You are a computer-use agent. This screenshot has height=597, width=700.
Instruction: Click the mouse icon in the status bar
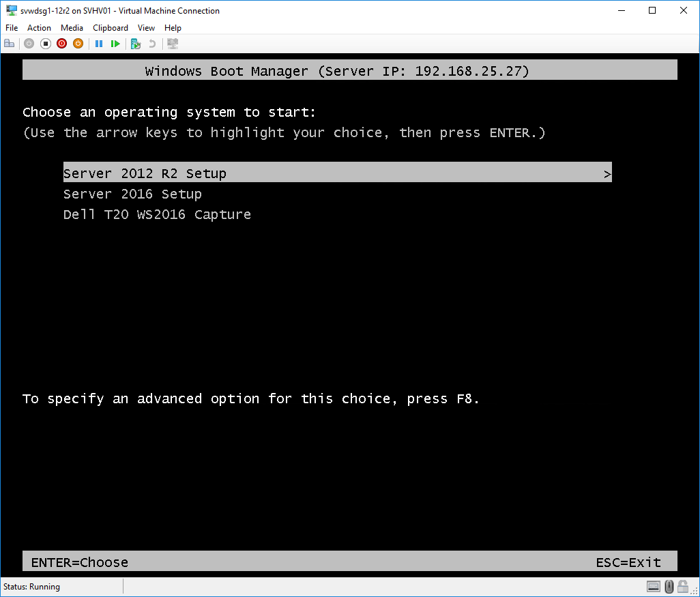coord(669,586)
